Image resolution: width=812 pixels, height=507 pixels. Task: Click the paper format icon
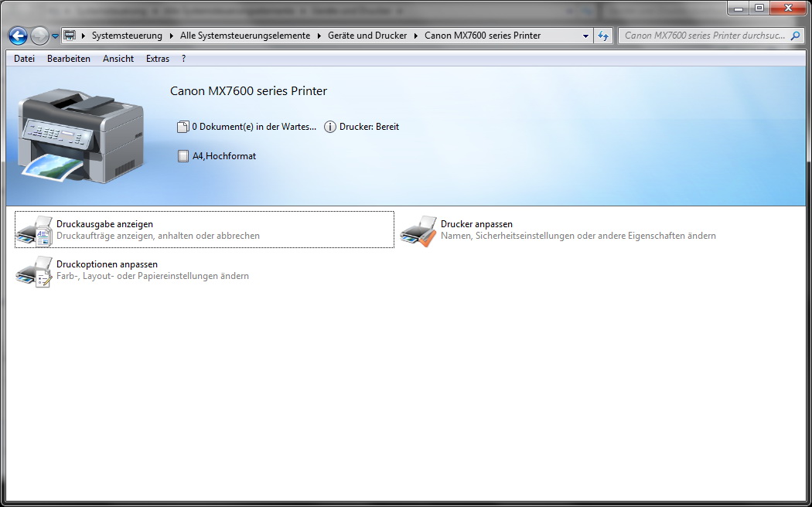pos(183,156)
